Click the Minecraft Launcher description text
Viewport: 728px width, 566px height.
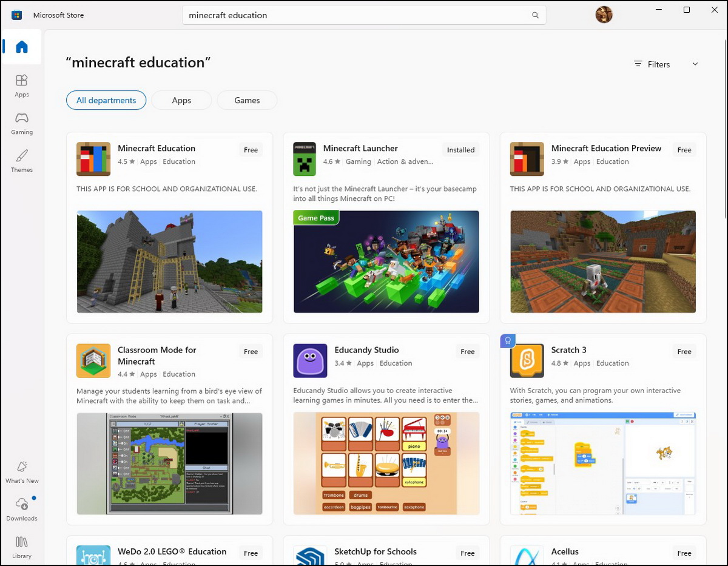coord(385,194)
